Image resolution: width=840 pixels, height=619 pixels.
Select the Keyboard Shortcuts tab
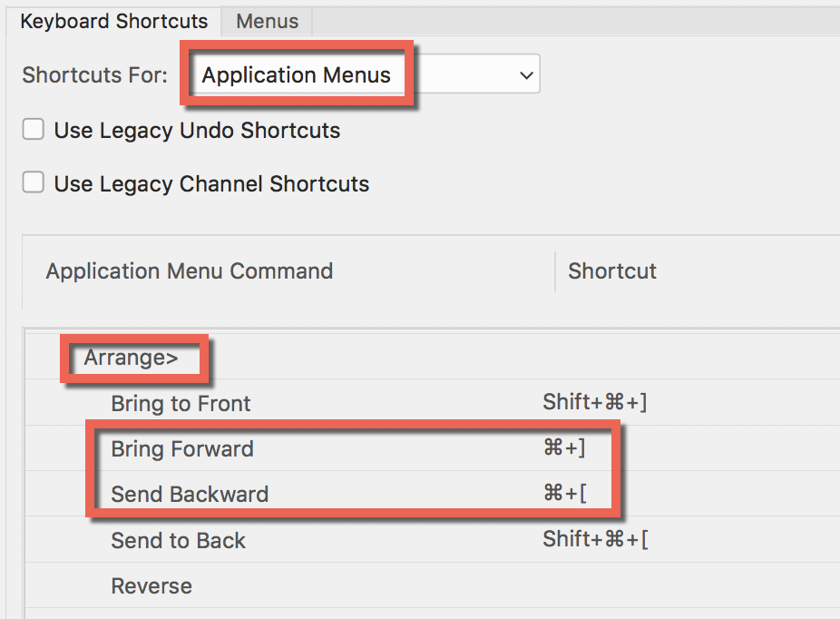113,22
